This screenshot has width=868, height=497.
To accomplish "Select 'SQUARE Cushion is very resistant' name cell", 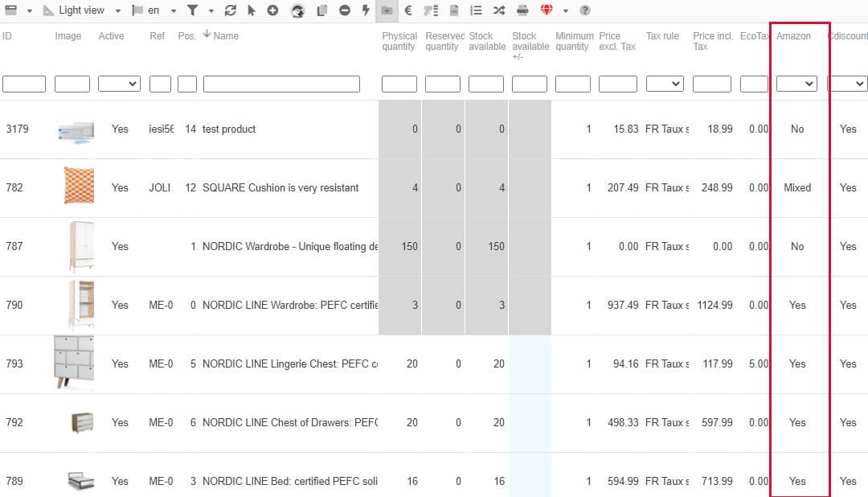I will (280, 188).
